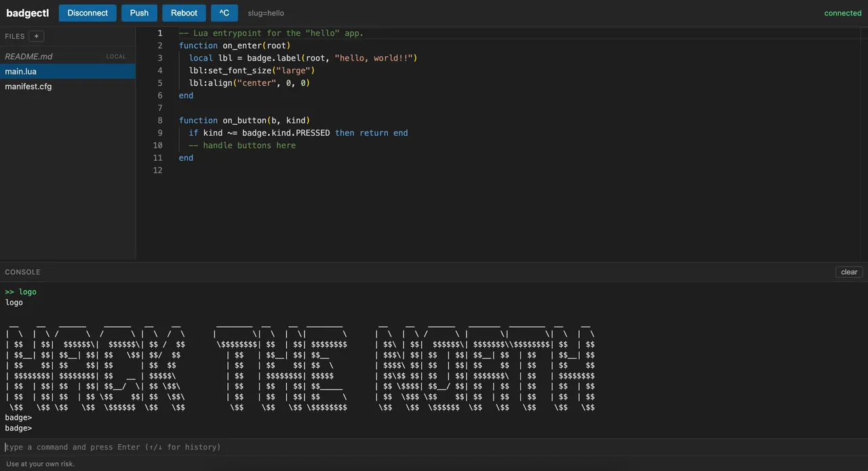The image size is (868, 471).
Task: Click the Lua entrypoint comment line
Action: click(271, 33)
